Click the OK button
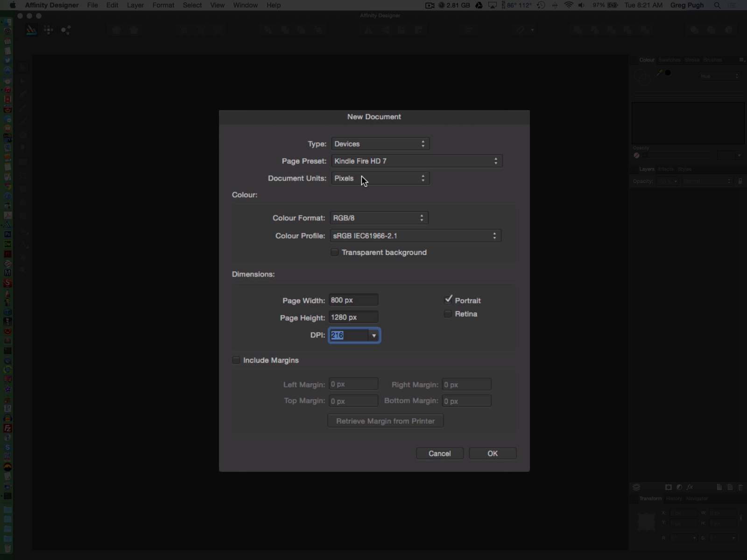 point(493,454)
